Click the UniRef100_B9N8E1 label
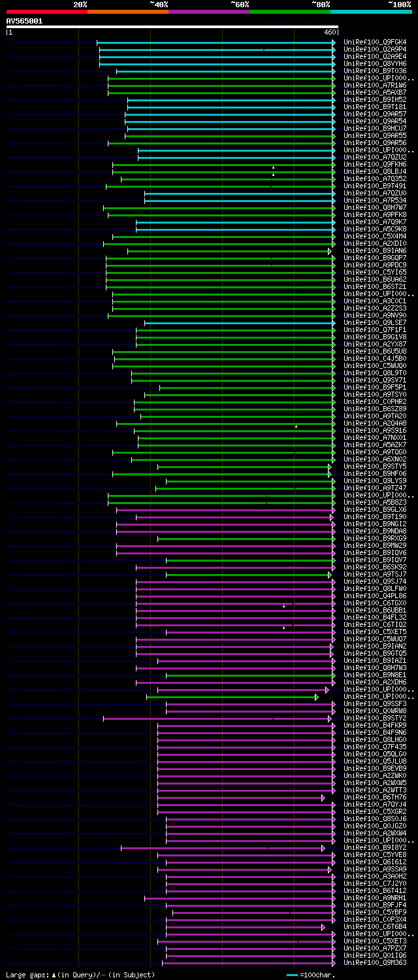418x980 pixels. point(375,675)
